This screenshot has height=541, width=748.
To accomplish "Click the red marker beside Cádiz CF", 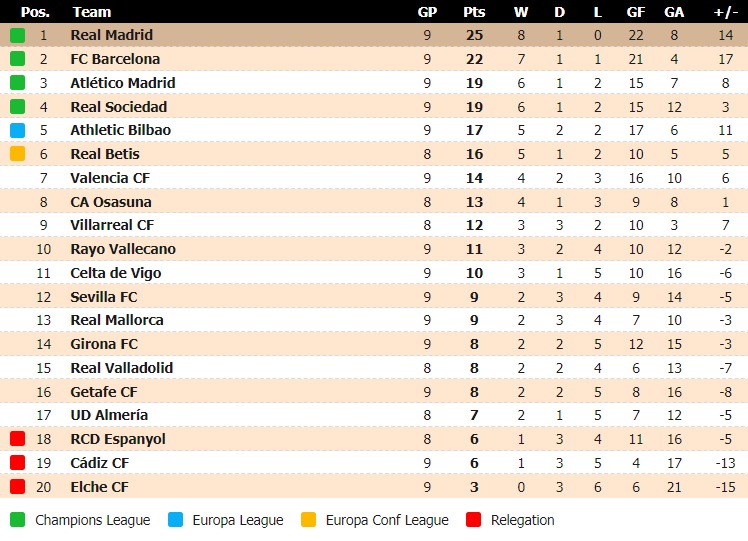I will (18, 462).
